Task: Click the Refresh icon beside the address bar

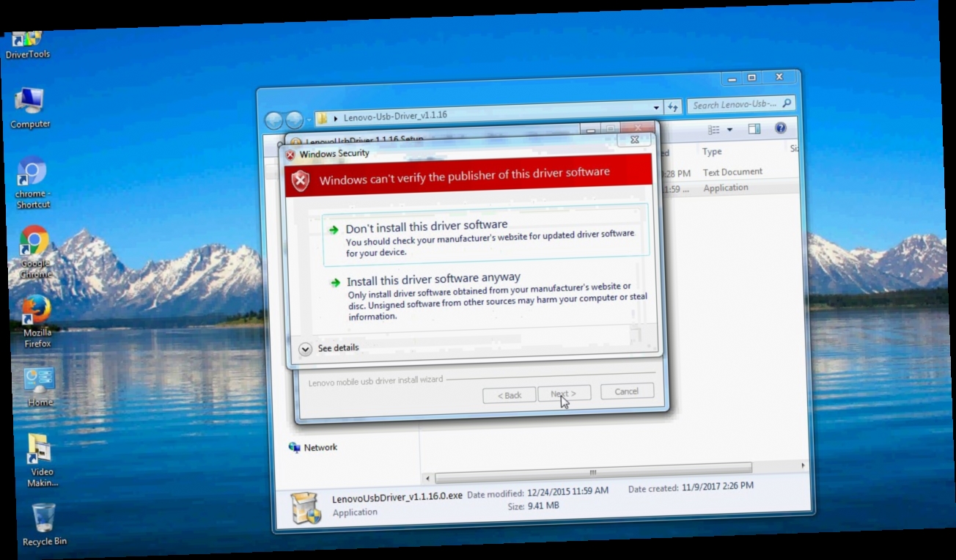Action: [x=673, y=107]
